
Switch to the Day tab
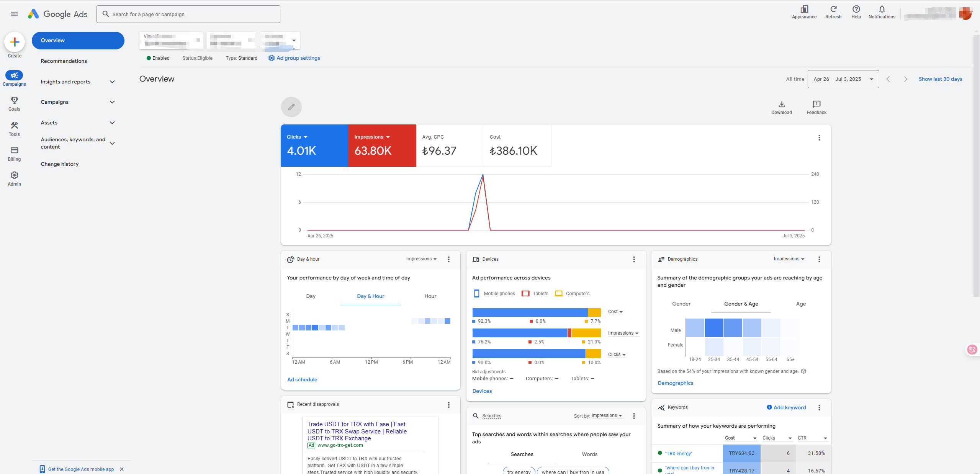point(311,296)
